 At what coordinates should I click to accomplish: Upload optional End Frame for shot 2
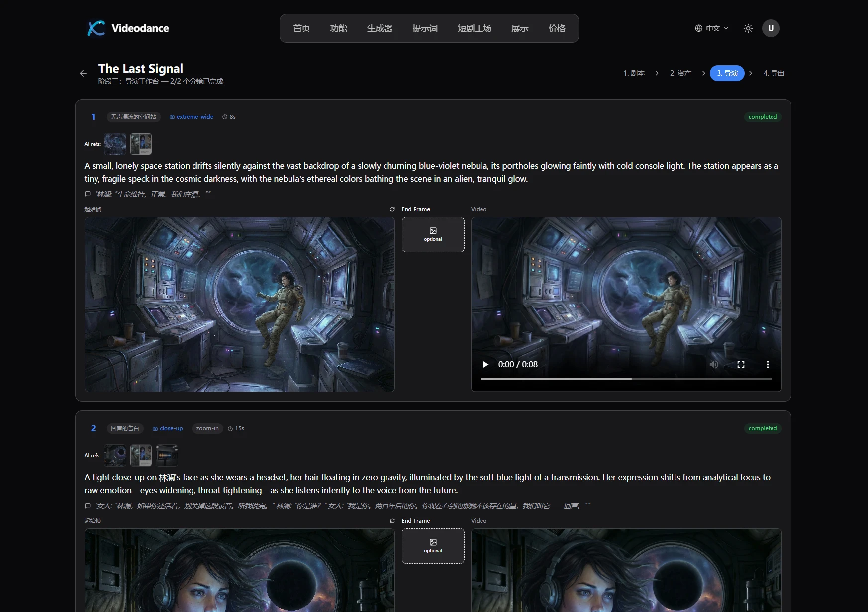[x=433, y=546]
